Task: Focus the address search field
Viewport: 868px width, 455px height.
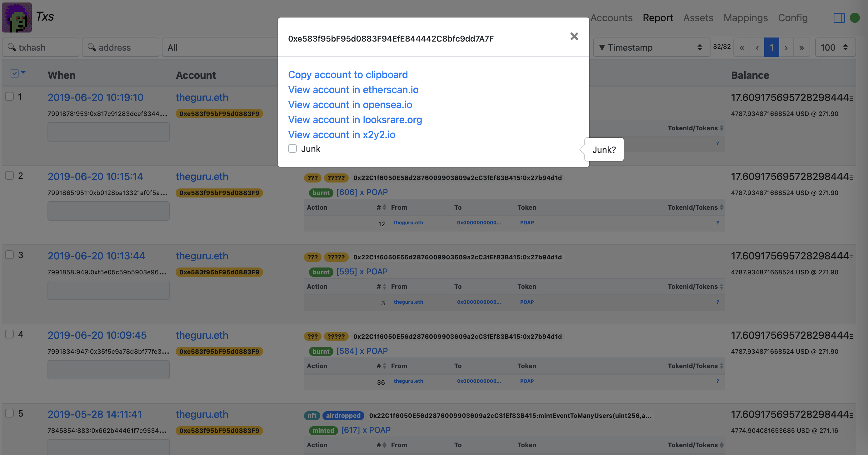Action: (x=121, y=47)
